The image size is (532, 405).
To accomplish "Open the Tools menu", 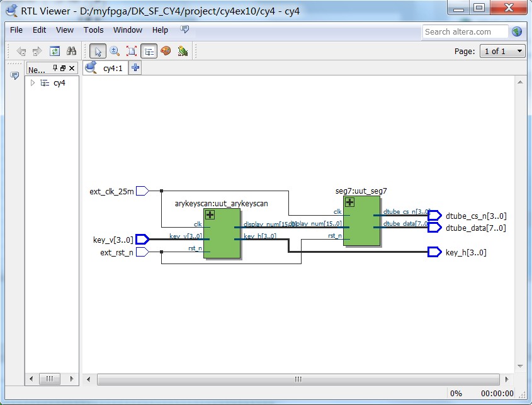I will 93,30.
